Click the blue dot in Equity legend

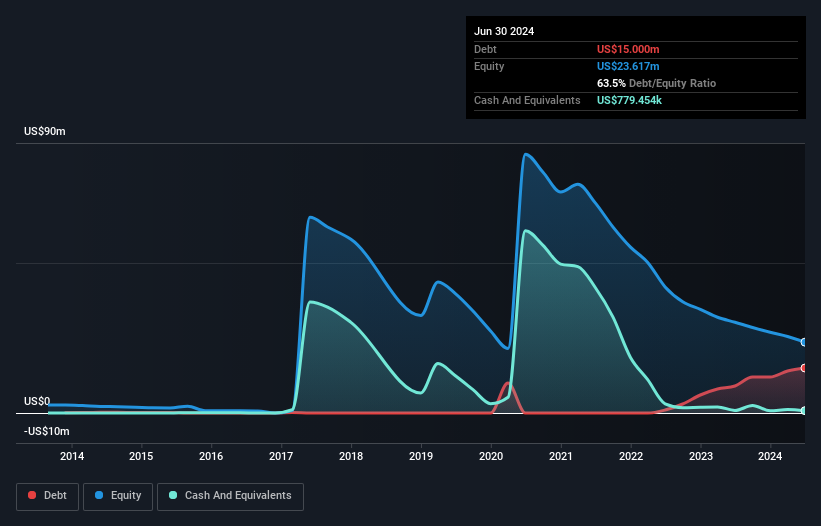point(99,495)
